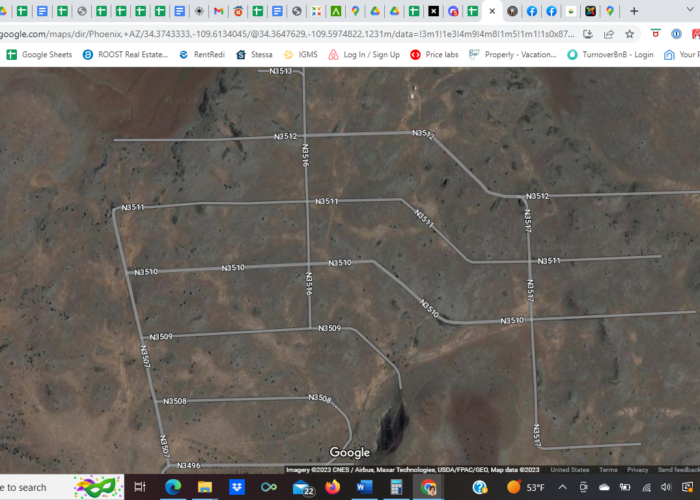Click the install app icon in address bar
The image size is (700, 500).
pos(587,34)
